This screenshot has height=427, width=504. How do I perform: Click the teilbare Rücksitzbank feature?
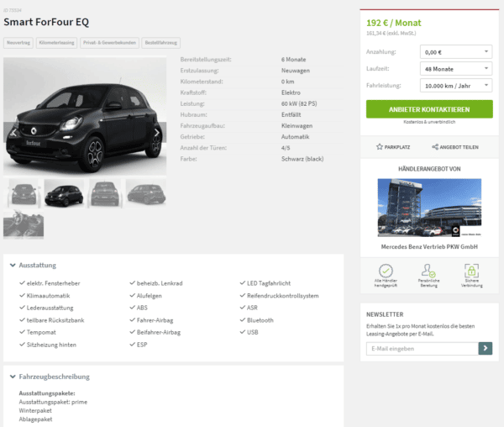click(x=55, y=320)
